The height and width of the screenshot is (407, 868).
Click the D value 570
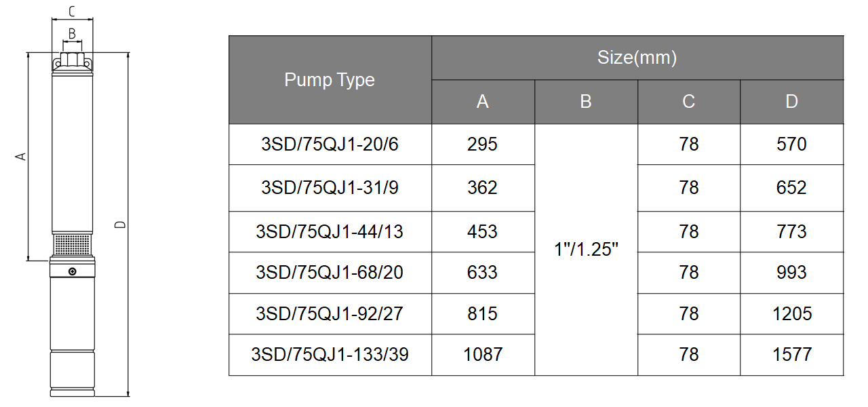(792, 144)
